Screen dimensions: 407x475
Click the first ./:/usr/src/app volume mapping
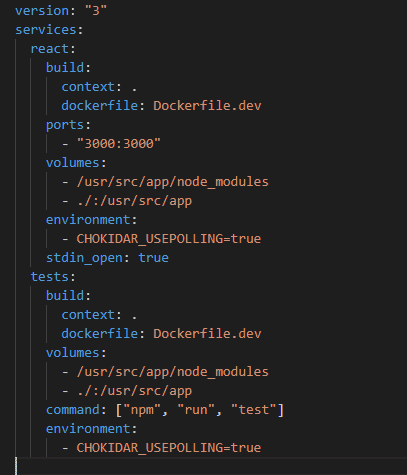click(x=134, y=201)
